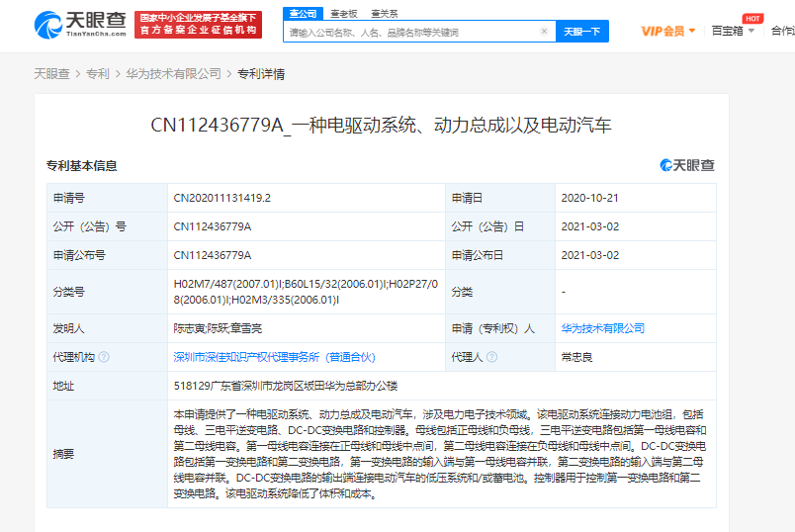Viewport: 795px width, 532px height.
Task: Open 华为技术有限公司 in the breadcrumb
Action: pyautogui.click(x=173, y=74)
